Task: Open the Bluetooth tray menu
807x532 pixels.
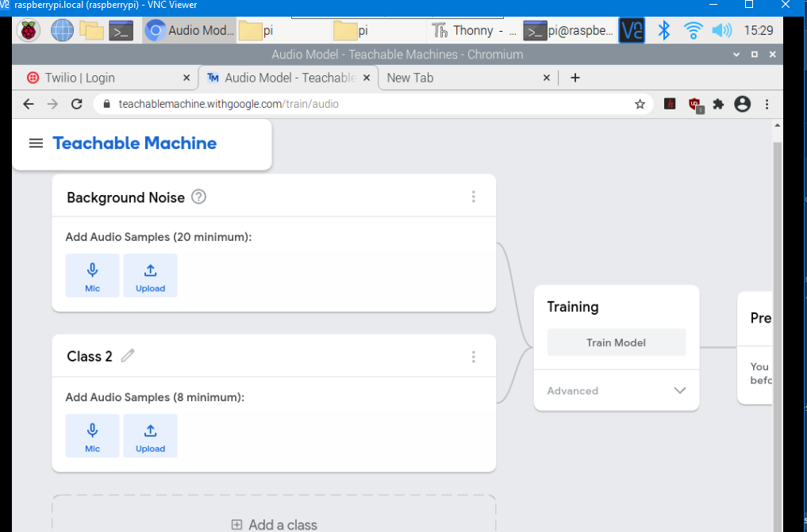Action: coord(664,31)
